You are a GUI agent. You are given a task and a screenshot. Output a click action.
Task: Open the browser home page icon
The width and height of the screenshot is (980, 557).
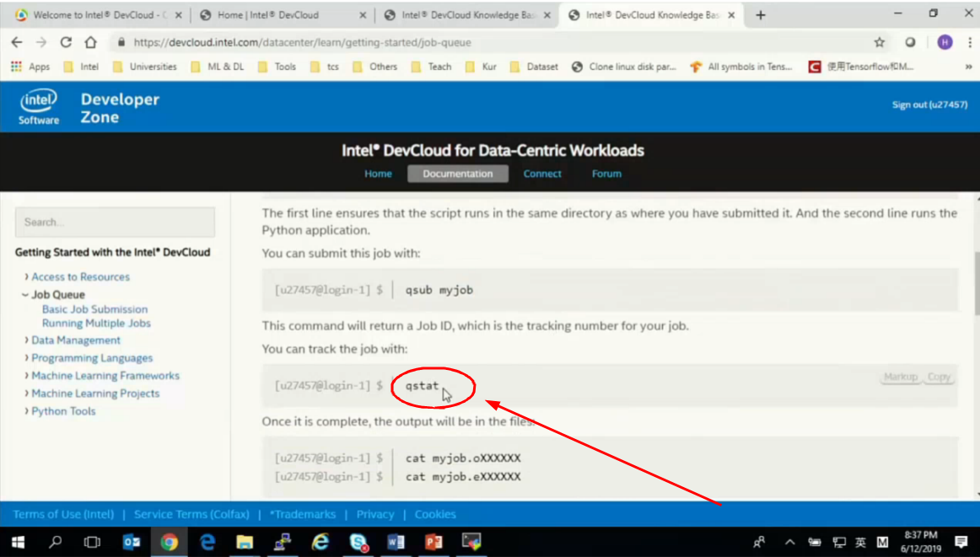[x=90, y=42]
